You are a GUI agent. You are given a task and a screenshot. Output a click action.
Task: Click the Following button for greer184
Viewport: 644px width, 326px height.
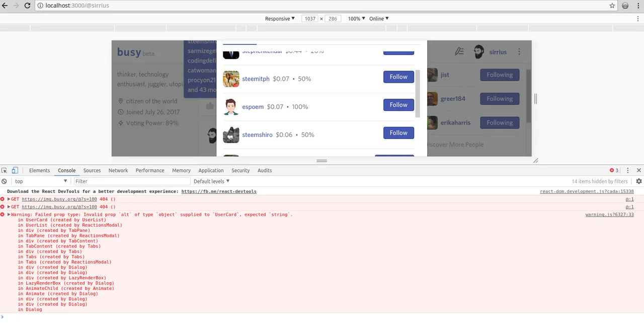click(500, 99)
